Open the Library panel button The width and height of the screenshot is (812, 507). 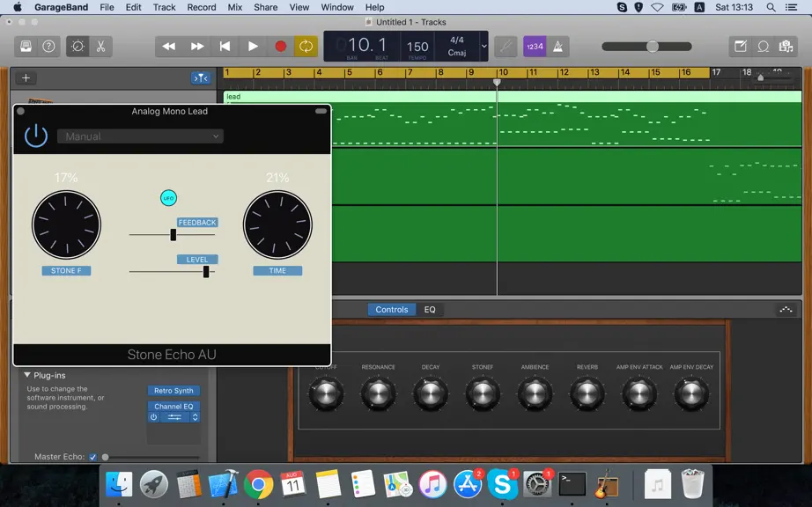point(26,47)
